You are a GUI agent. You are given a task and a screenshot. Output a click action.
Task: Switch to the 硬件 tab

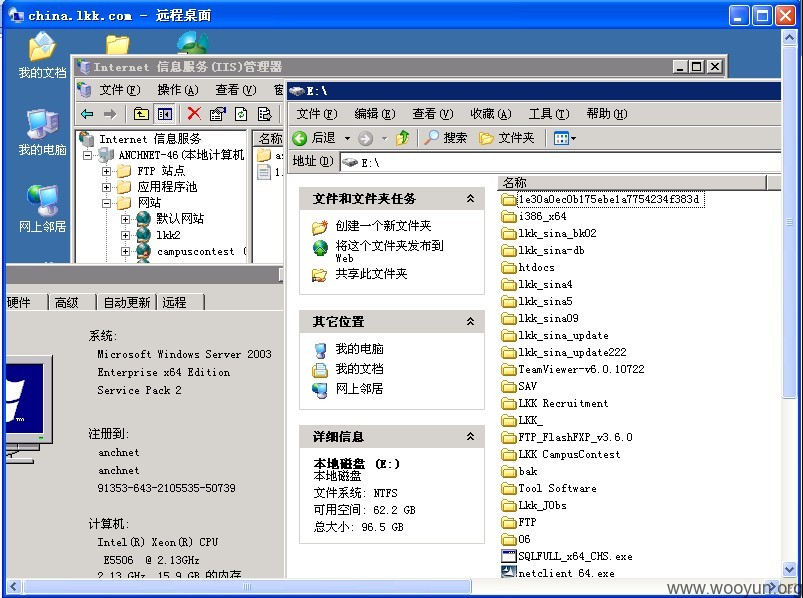pos(26,302)
